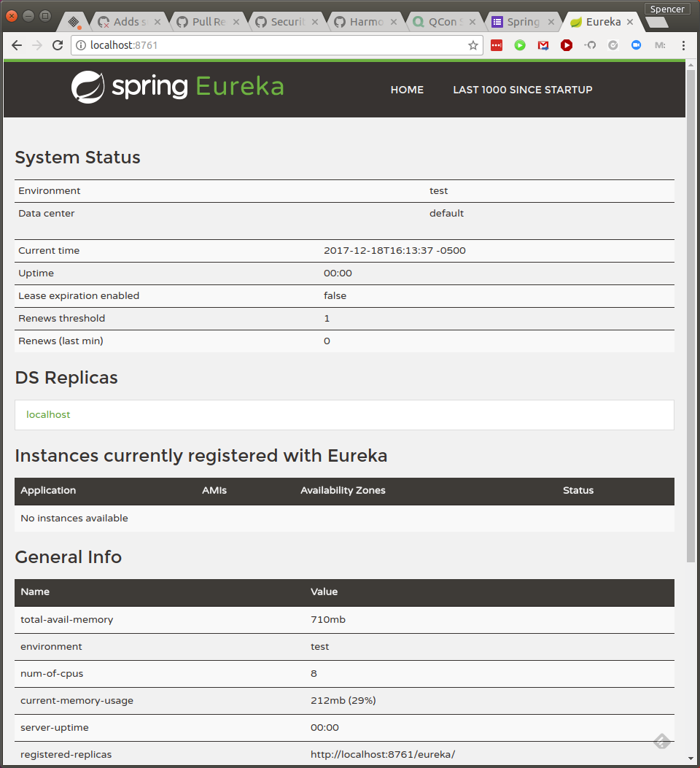700x768 pixels.
Task: Click the localhost replica link
Action: 48,414
